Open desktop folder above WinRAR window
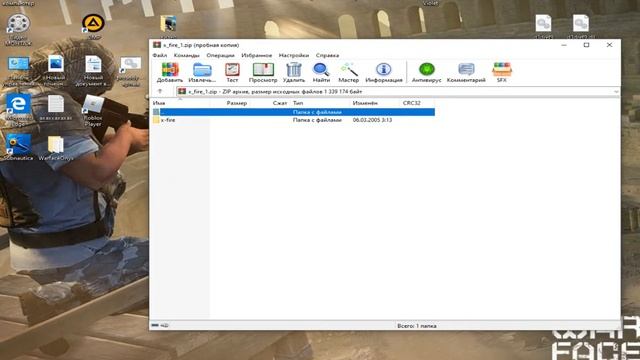This screenshot has height=360, width=640. coord(168,25)
